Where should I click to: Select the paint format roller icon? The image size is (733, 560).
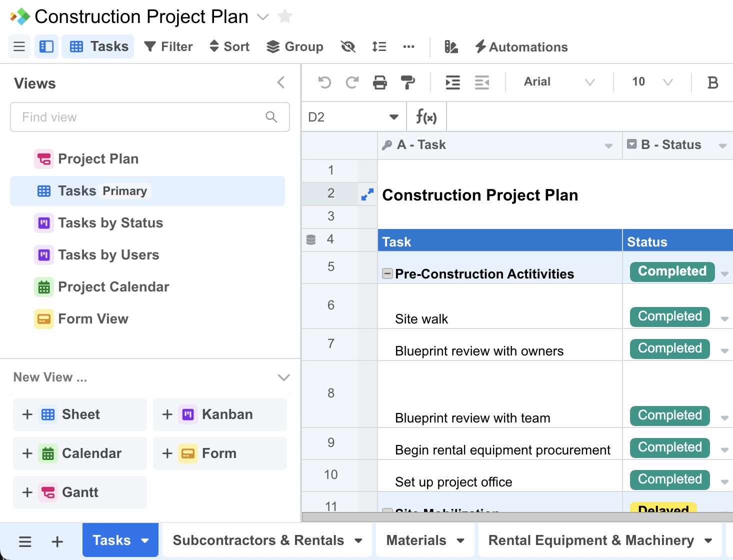click(408, 82)
